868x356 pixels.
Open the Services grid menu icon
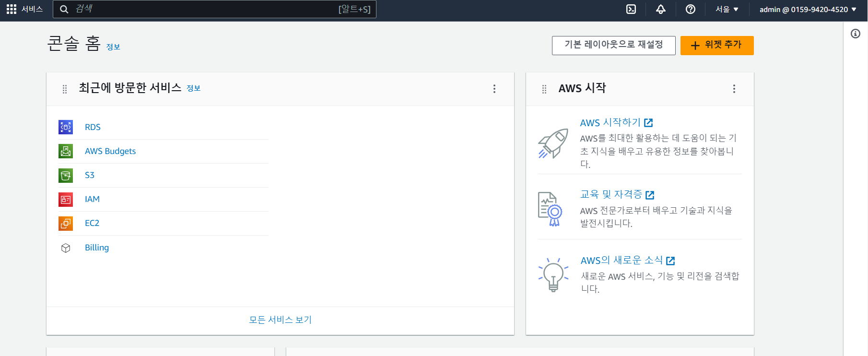click(x=12, y=9)
